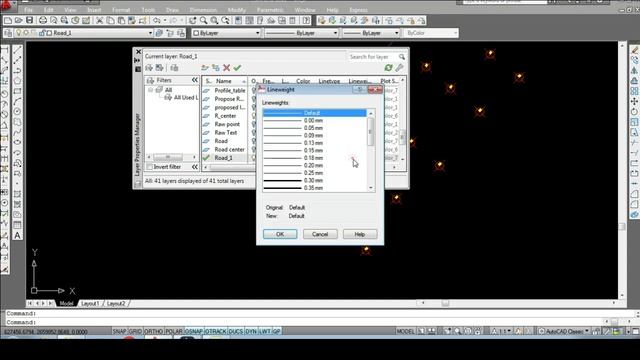The image size is (640, 360).
Task: Open the File menu
Action: [x=28, y=9]
